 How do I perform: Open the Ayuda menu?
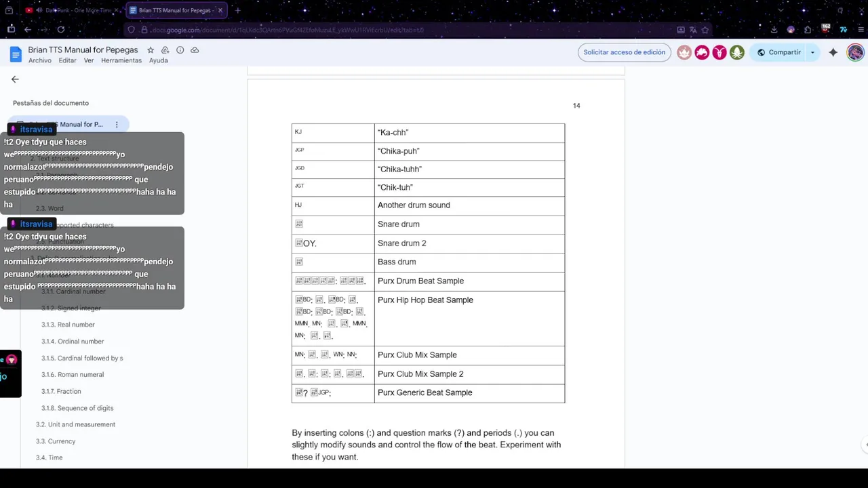click(x=159, y=60)
